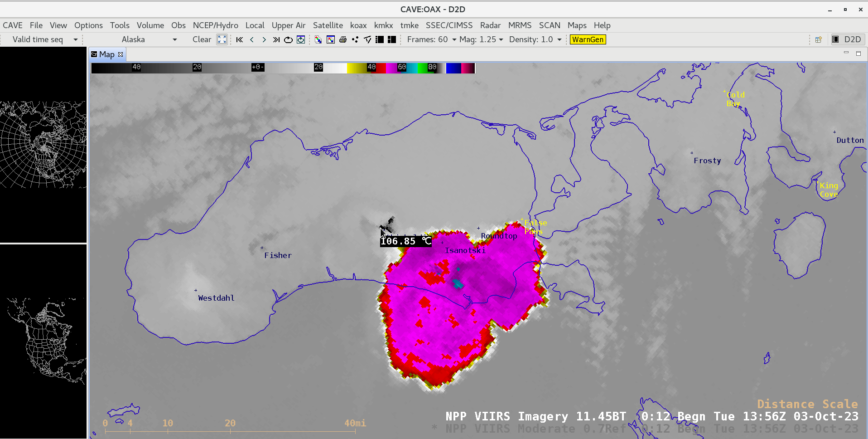Click the Distance Scale legend text
868x439 pixels.
pos(807,404)
